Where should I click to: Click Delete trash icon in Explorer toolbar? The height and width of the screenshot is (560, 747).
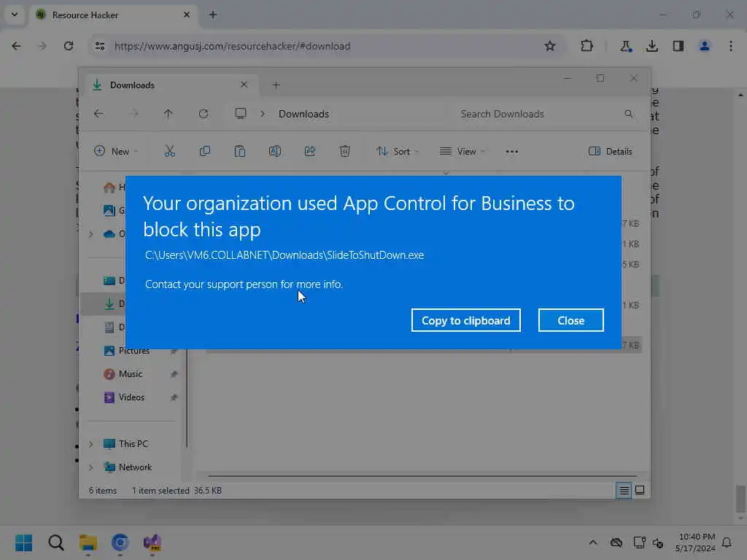click(345, 152)
